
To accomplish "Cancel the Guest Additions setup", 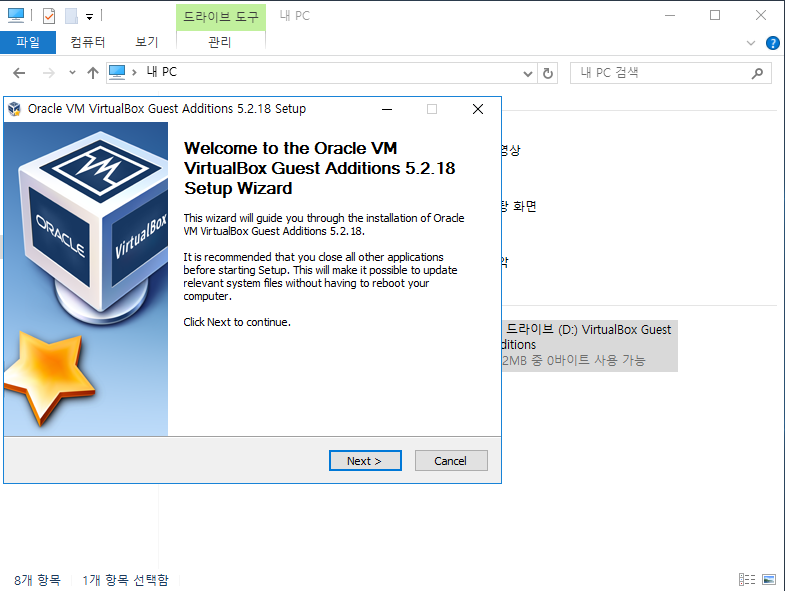I will pos(451,460).
